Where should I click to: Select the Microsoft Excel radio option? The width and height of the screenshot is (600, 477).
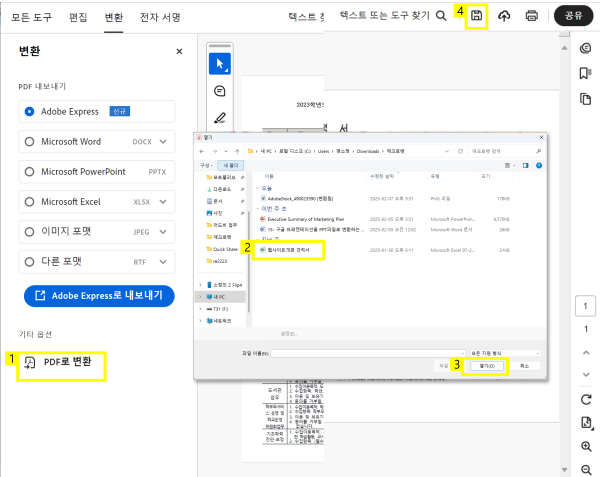click(x=29, y=202)
